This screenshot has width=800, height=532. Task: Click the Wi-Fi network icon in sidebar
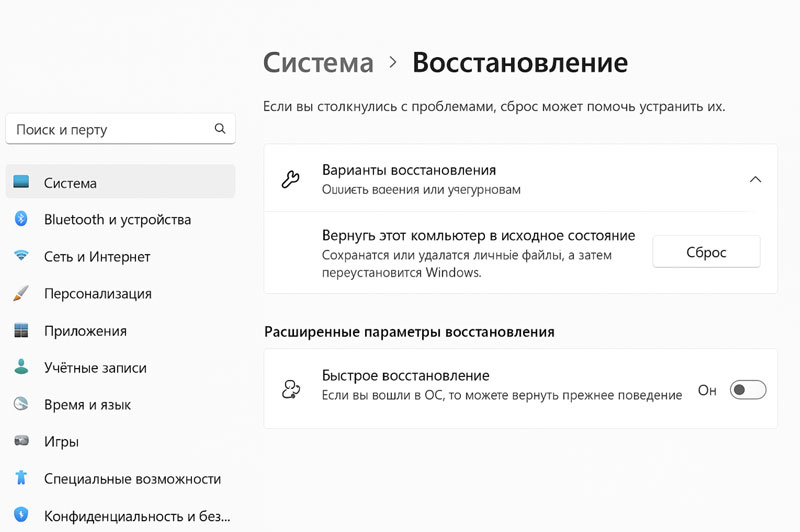coord(21,255)
